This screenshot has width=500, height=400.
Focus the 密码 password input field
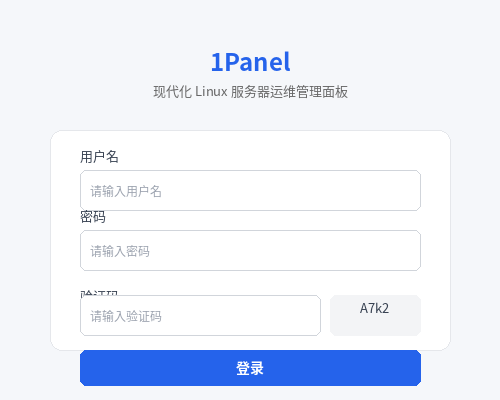pyautogui.click(x=250, y=250)
